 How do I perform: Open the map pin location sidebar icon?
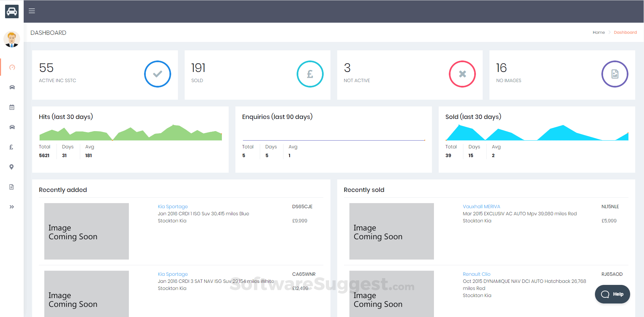(x=11, y=167)
